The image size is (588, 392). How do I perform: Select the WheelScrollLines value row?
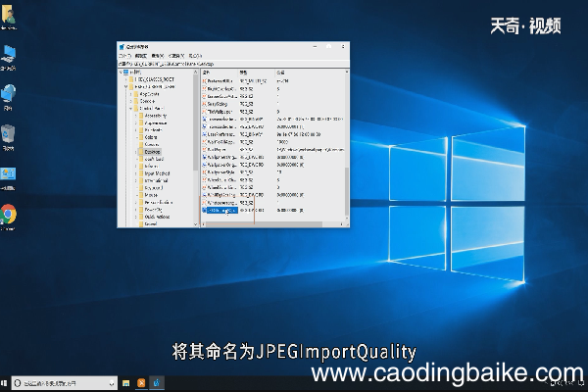272,187
